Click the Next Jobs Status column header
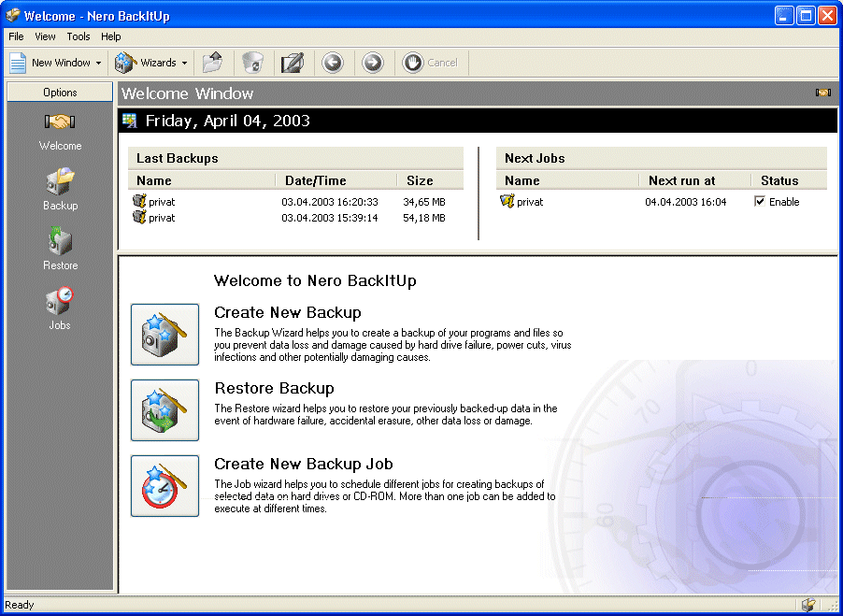Screen dimensions: 843x616 pyautogui.click(x=789, y=180)
